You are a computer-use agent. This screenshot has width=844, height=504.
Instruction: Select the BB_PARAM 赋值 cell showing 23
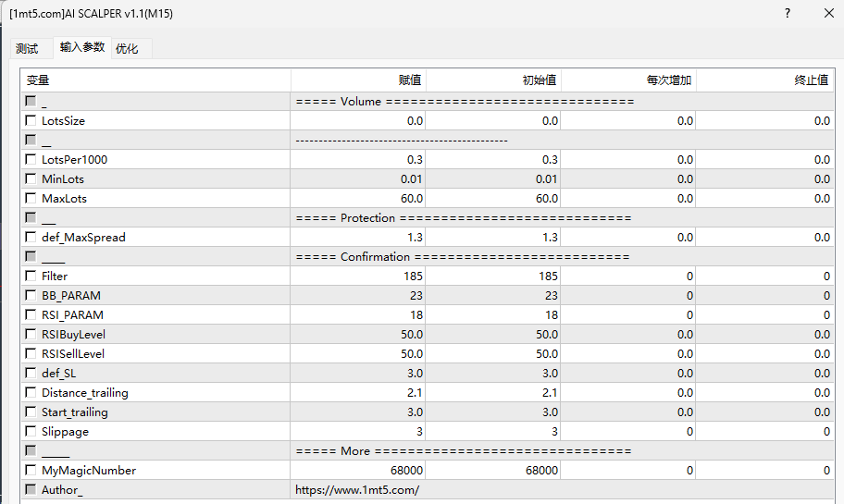(358, 295)
